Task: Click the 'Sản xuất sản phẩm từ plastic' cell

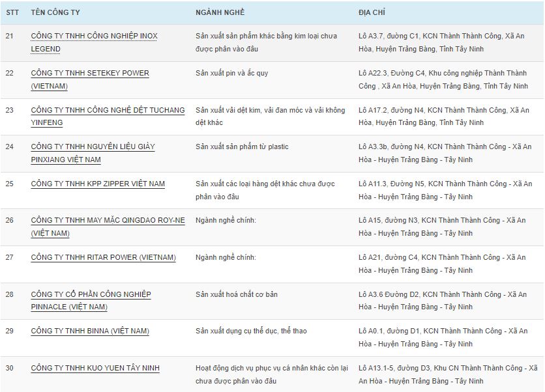Action: 242,147
